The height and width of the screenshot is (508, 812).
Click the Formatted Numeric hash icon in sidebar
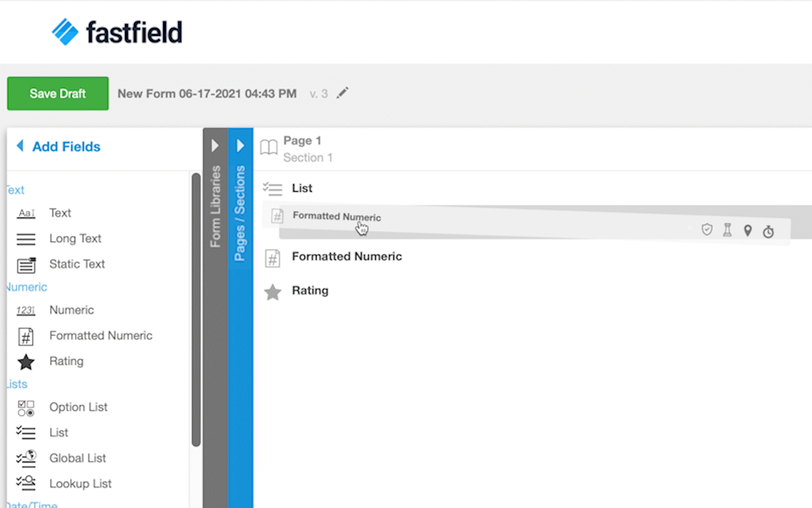click(26, 336)
